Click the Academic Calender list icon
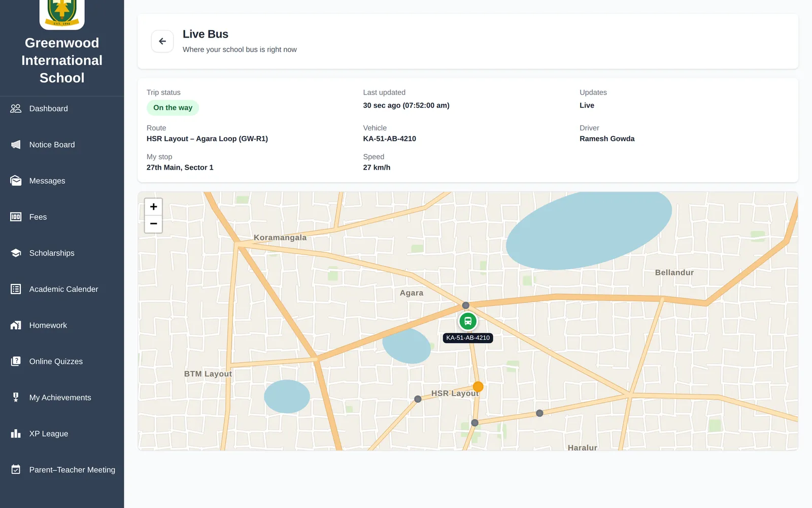 pos(16,289)
